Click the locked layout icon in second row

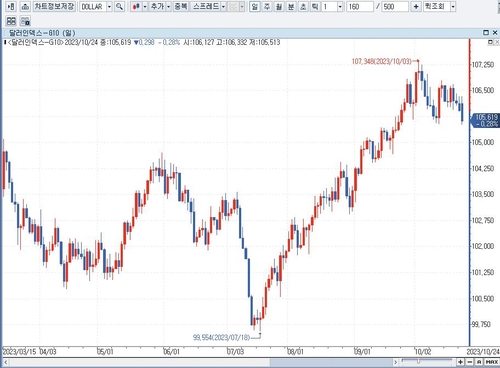[25, 21]
